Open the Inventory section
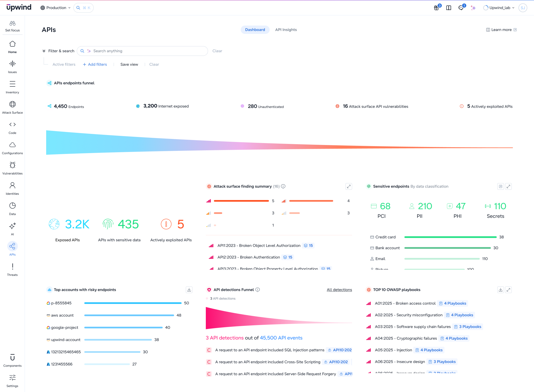 coord(12,87)
